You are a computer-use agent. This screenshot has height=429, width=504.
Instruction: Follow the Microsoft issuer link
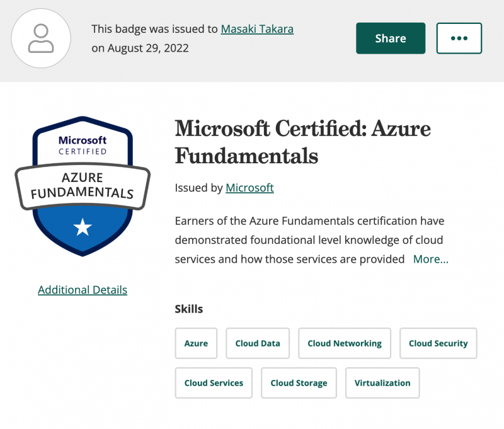point(249,188)
